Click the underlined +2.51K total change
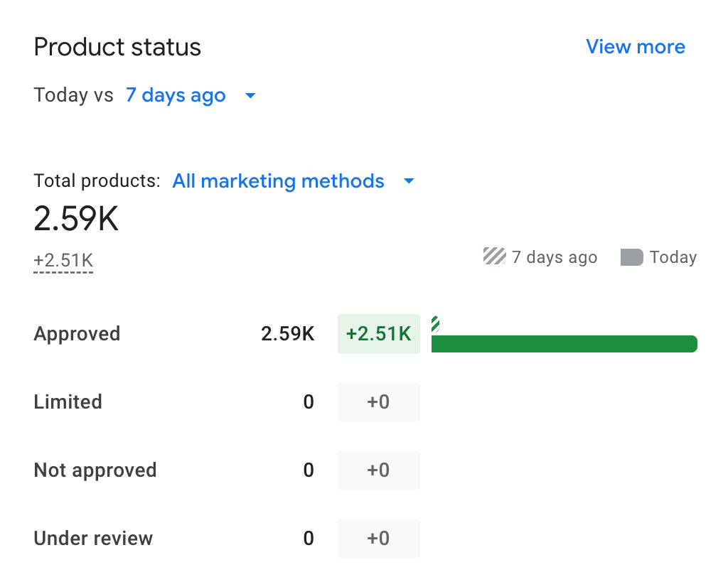This screenshot has height=577, width=728. pos(63,260)
